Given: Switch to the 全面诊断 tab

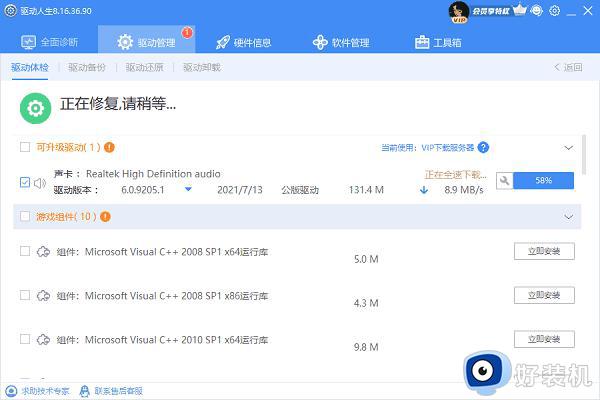Looking at the screenshot, I should click(49, 42).
